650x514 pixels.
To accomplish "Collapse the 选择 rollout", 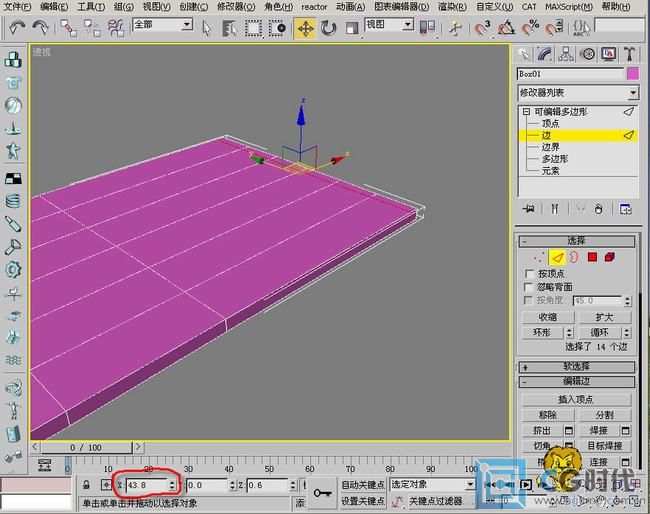I will point(577,241).
